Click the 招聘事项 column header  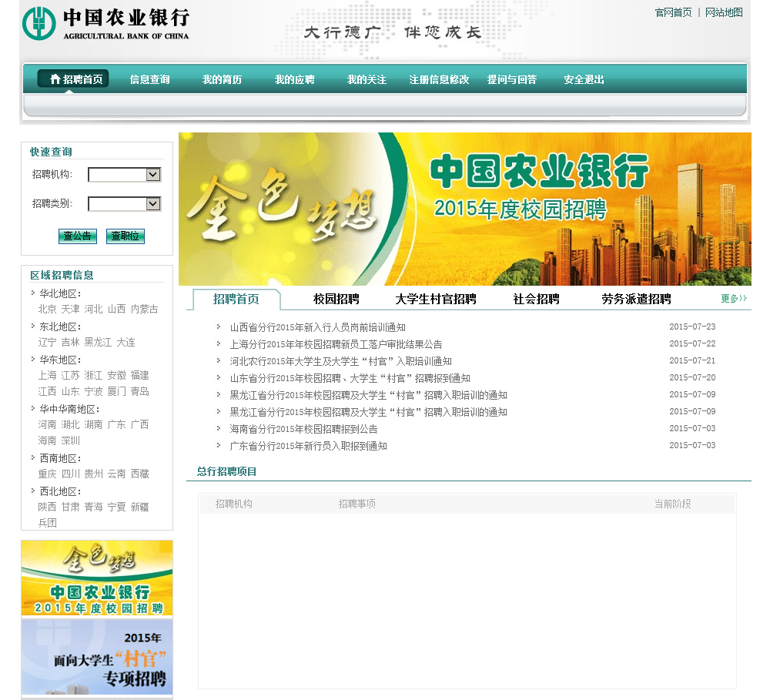(357, 504)
